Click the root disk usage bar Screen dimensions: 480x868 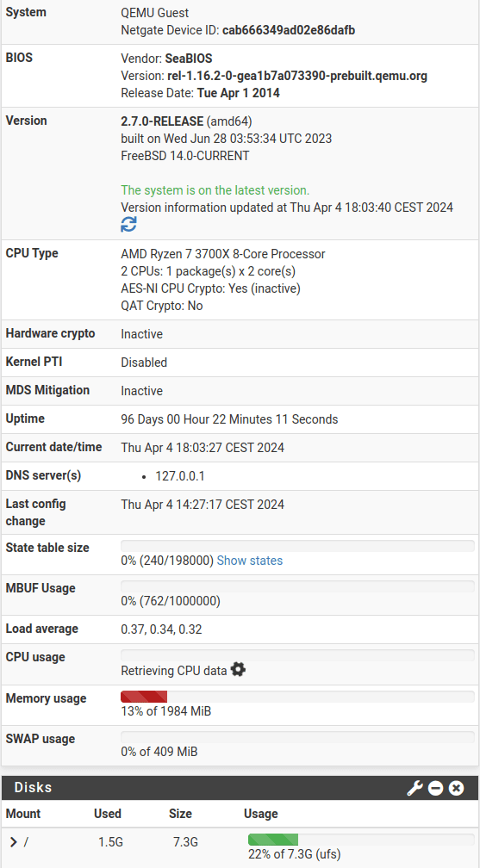(361, 840)
